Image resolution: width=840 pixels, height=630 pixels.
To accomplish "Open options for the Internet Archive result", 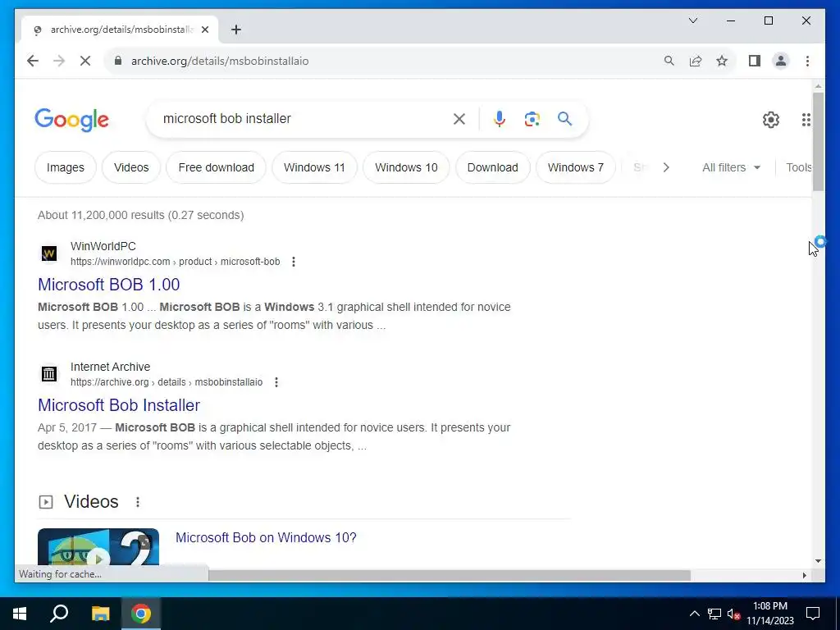I will tap(276, 382).
